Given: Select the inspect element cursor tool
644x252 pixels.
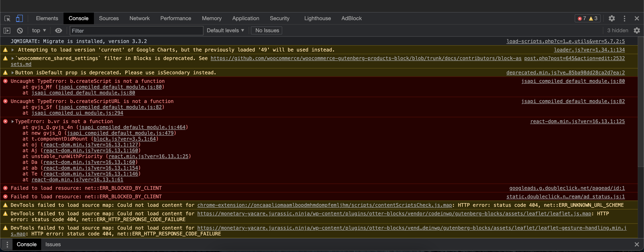Looking at the screenshot, I should (7, 18).
